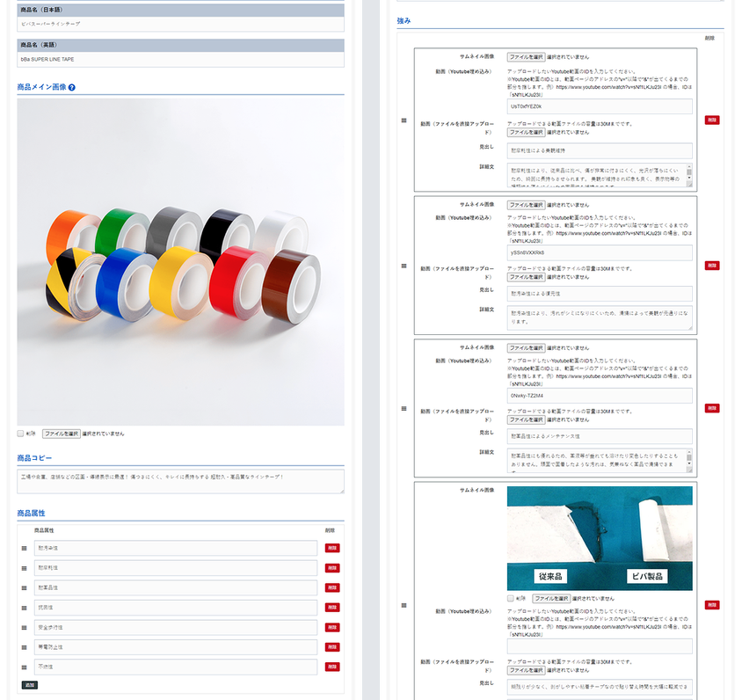Click the 商品コピー text area
Image resolution: width=742 pixels, height=700 pixels.
[180, 481]
